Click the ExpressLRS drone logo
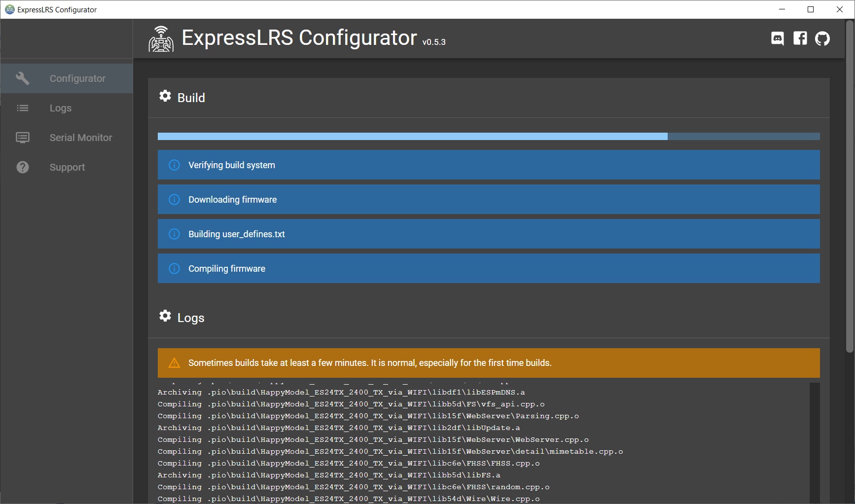The height and width of the screenshot is (504, 855). coord(161,39)
